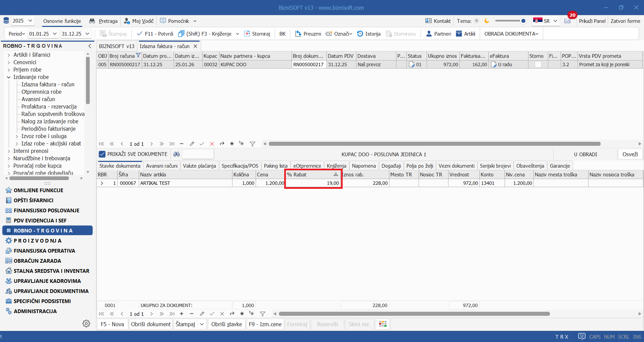
Task: Toggle the Storno checkbox in invoice row
Action: (x=538, y=65)
